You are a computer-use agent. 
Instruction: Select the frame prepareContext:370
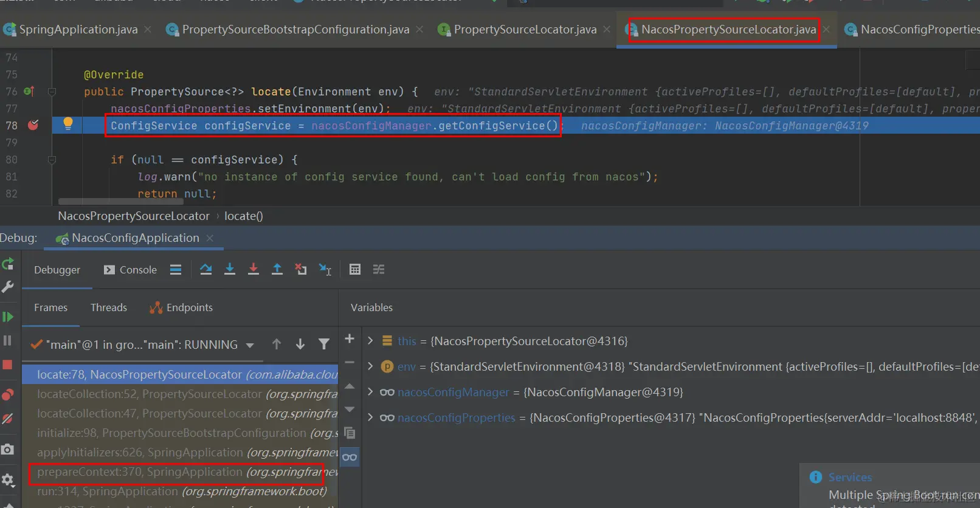[180, 472]
